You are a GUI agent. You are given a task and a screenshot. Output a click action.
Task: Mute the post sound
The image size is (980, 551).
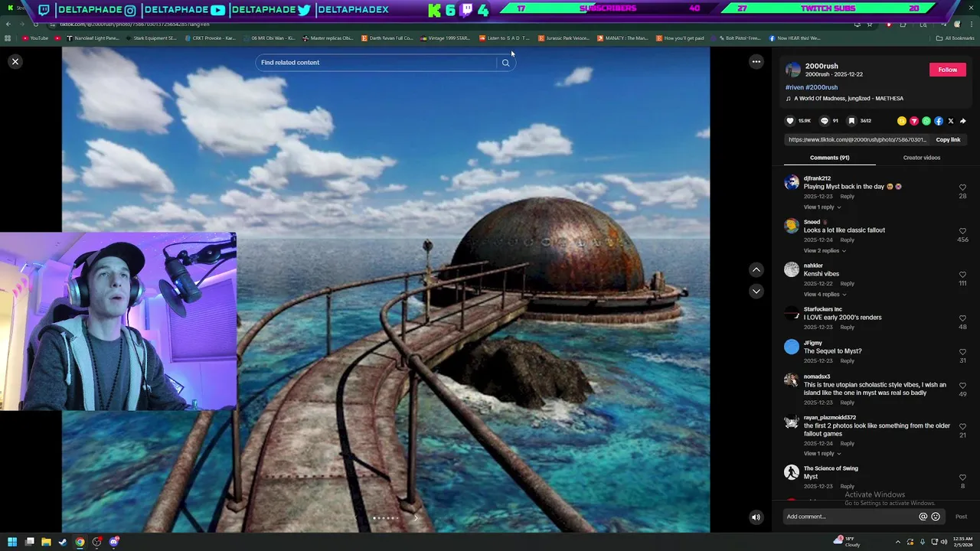756,517
